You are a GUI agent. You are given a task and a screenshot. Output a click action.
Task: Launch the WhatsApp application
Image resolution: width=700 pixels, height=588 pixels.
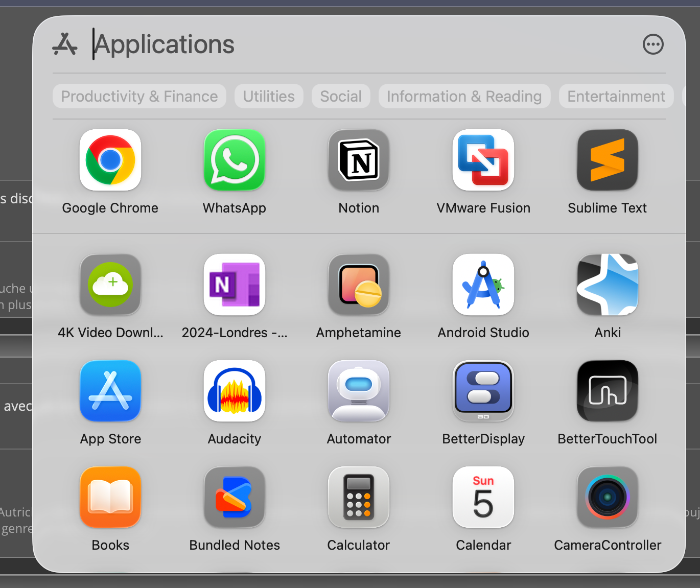[235, 160]
